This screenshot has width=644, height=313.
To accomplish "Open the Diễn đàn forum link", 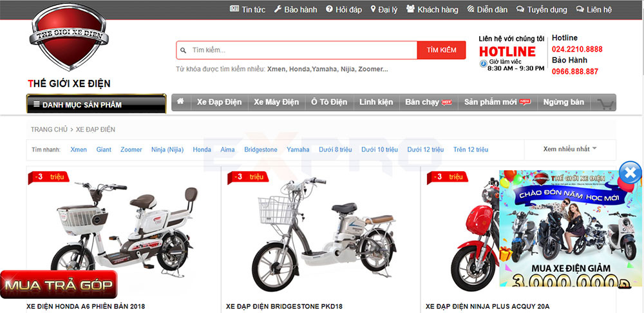I will pos(488,10).
